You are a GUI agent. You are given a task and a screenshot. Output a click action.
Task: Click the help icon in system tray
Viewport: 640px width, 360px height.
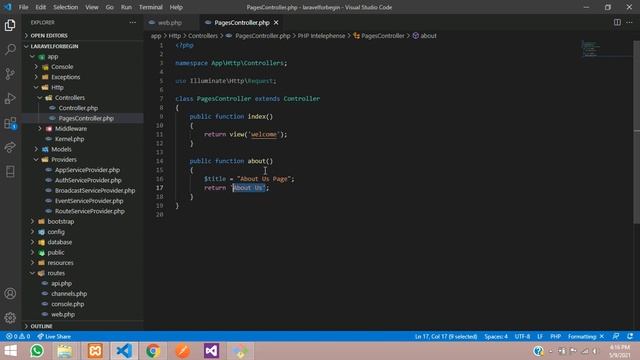(x=538, y=351)
